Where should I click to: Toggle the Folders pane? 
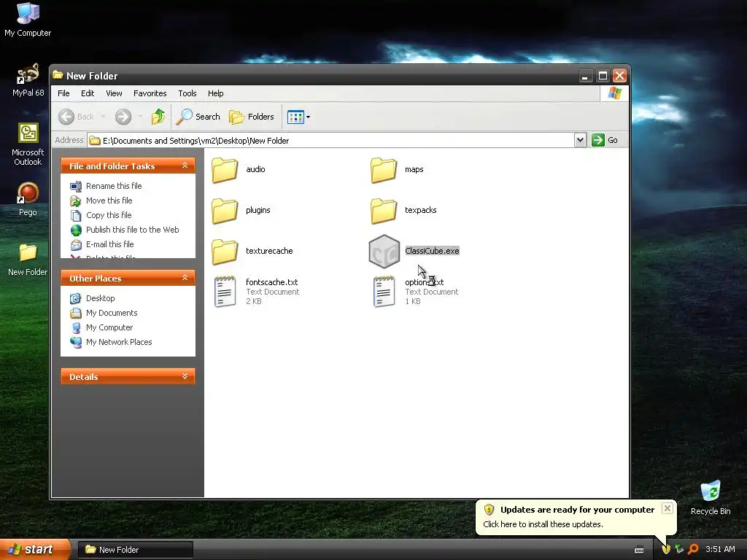[x=252, y=117]
